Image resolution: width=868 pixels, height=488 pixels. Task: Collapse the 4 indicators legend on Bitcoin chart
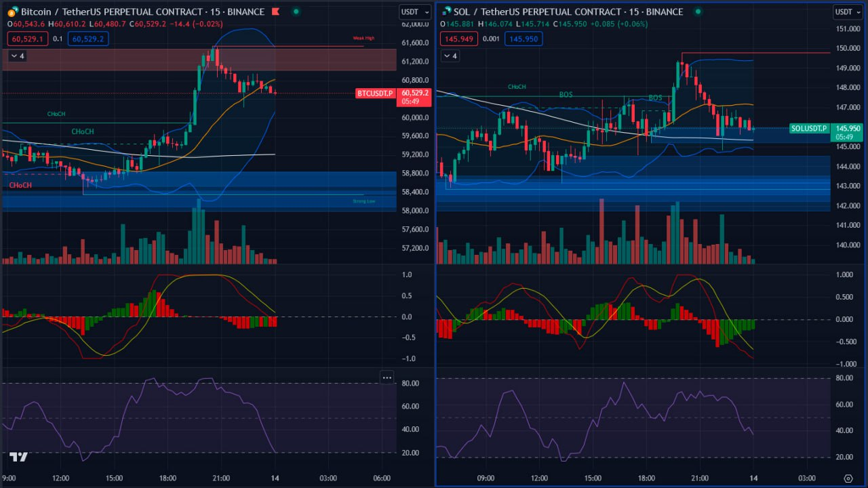(16, 56)
